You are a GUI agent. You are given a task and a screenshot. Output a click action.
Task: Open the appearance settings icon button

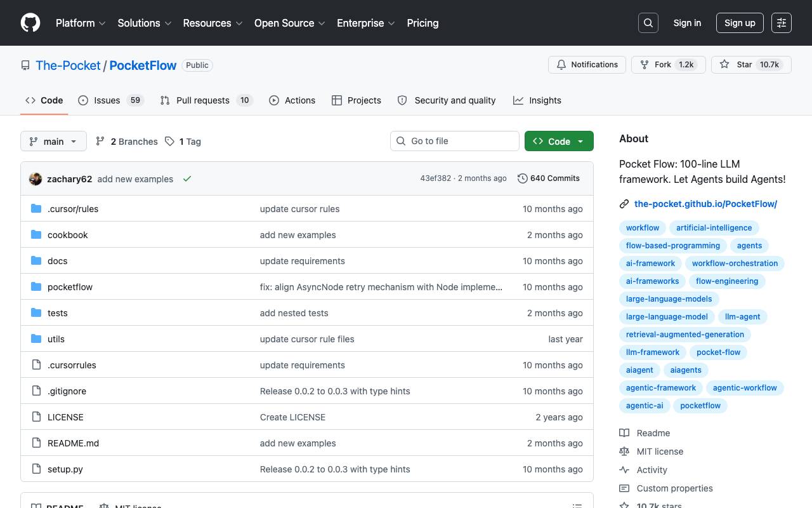(x=782, y=23)
